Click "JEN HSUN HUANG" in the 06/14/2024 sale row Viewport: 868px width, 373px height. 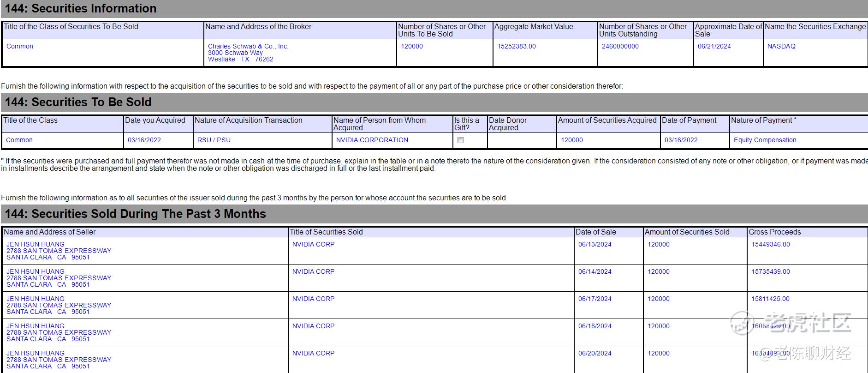click(x=36, y=271)
